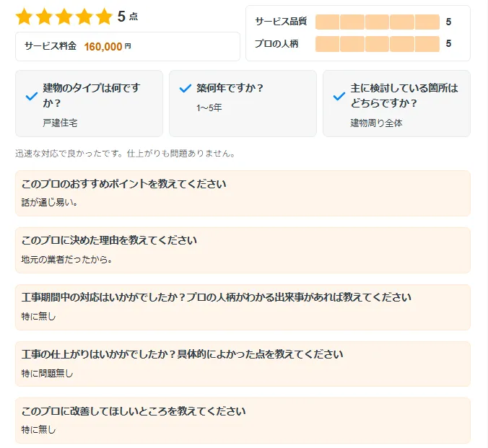This screenshot has height=448, width=488.
Task: Click the second gold rating star
Action: coord(44,16)
